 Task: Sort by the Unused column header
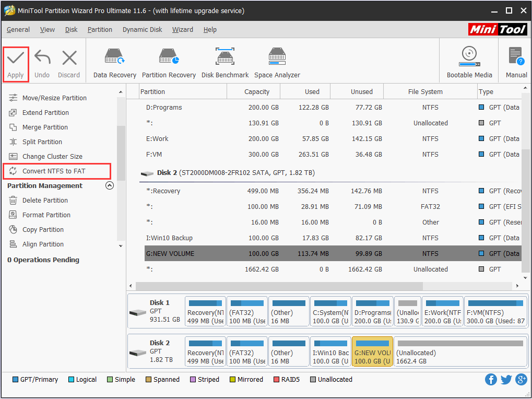click(x=357, y=91)
